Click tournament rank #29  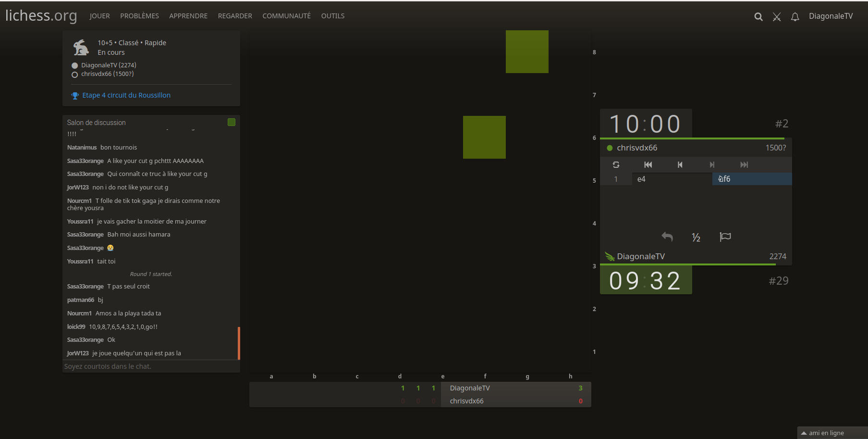click(779, 281)
